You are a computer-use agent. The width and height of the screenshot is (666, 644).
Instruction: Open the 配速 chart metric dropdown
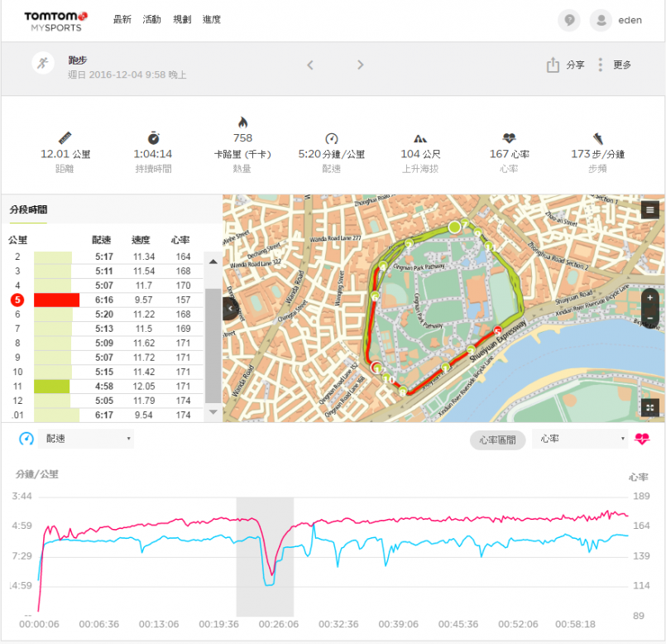click(88, 440)
